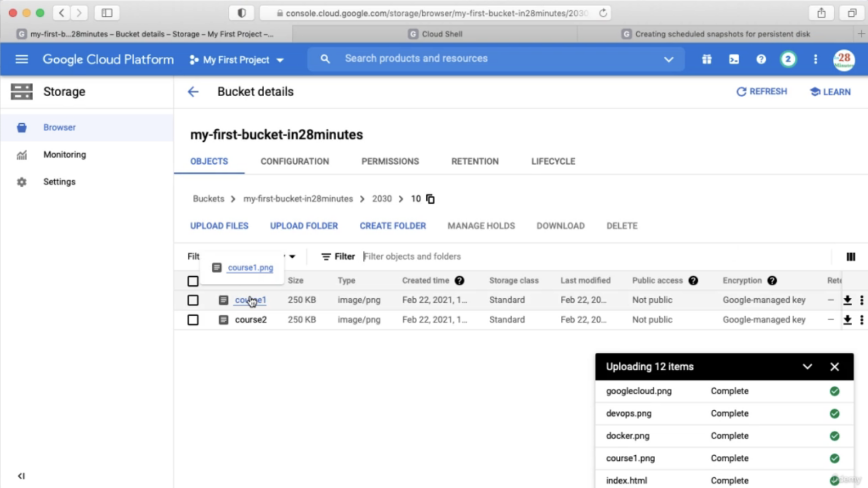The width and height of the screenshot is (868, 488).
Task: Click the account avatar icon
Action: pos(844,60)
